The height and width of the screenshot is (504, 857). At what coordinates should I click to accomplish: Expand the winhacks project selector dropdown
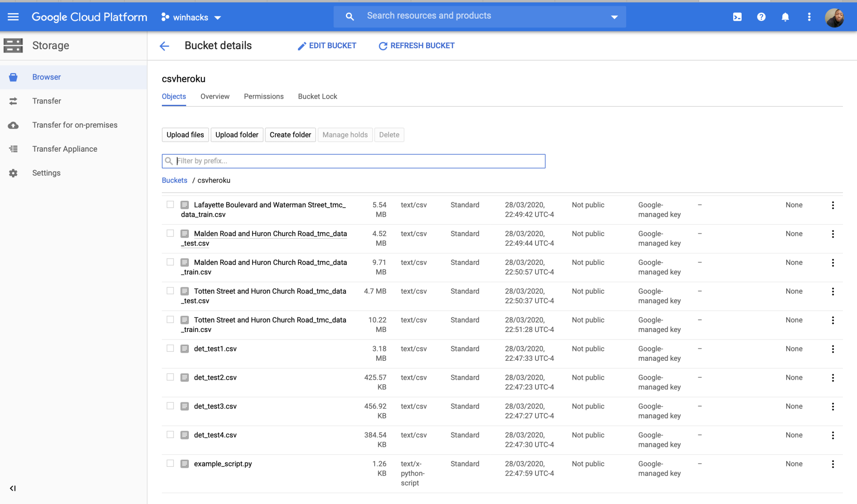pyautogui.click(x=191, y=17)
